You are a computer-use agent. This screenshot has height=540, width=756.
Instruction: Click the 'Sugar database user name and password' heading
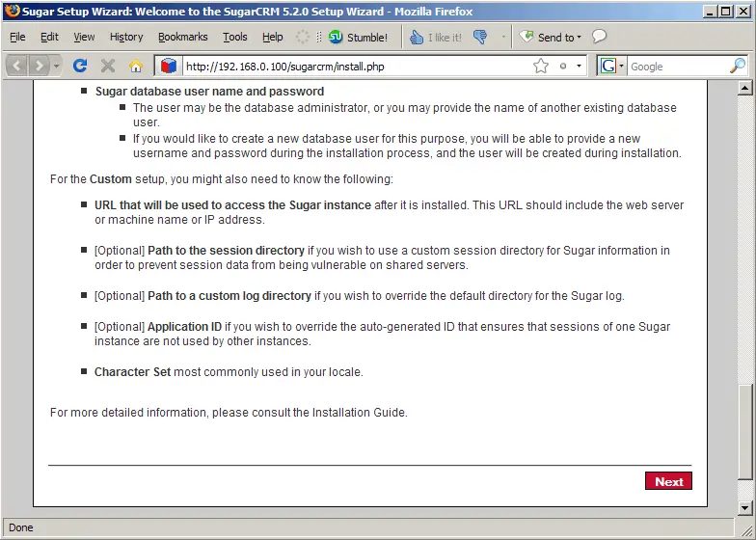[209, 91]
